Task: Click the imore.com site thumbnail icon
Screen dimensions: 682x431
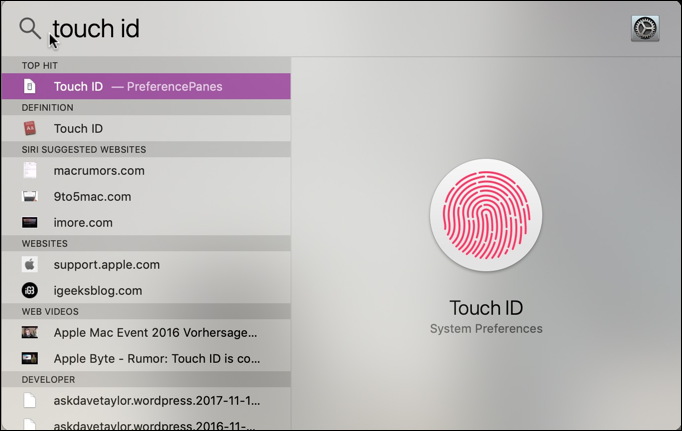Action: pyautogui.click(x=30, y=222)
